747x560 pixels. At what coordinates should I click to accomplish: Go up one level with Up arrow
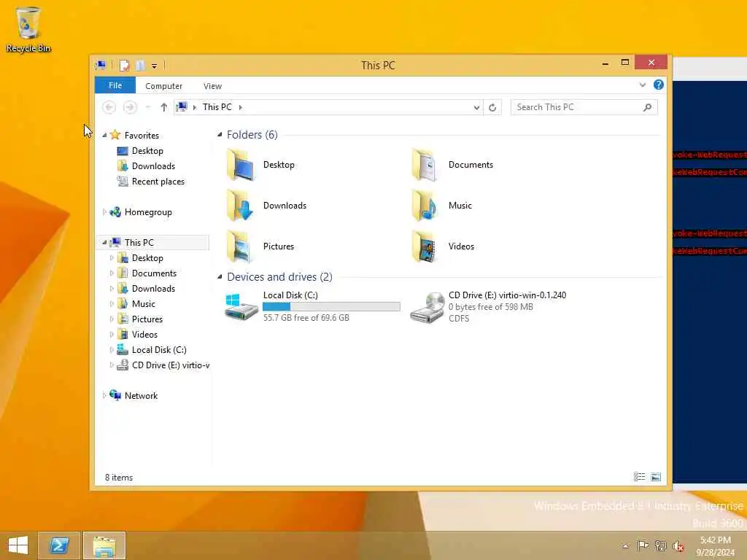[164, 107]
